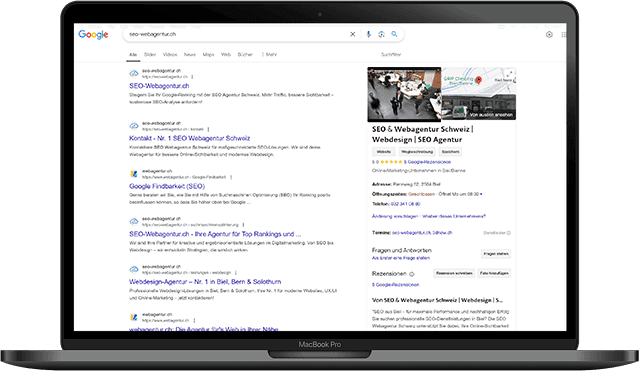
Task: Click the red location pin on the map
Action: point(478,80)
